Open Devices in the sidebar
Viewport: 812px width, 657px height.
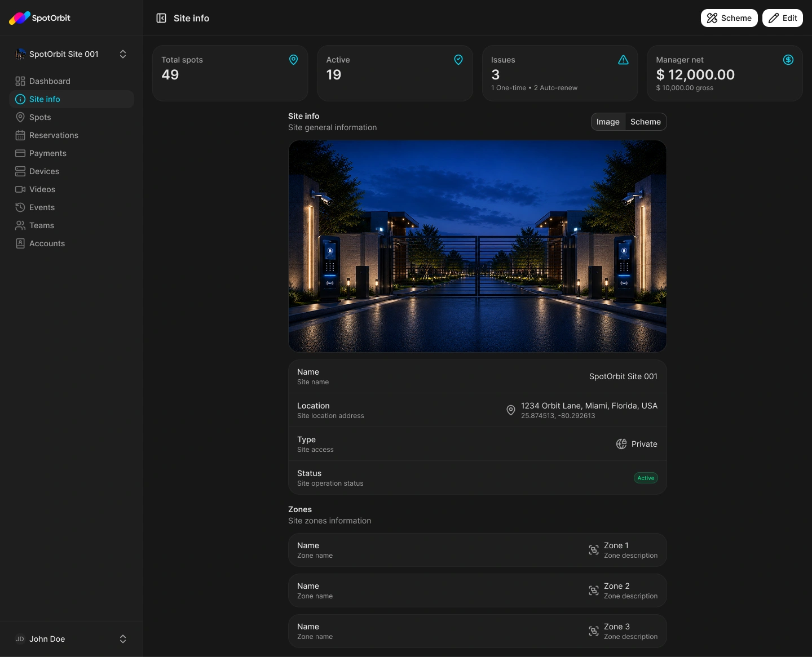point(72,171)
